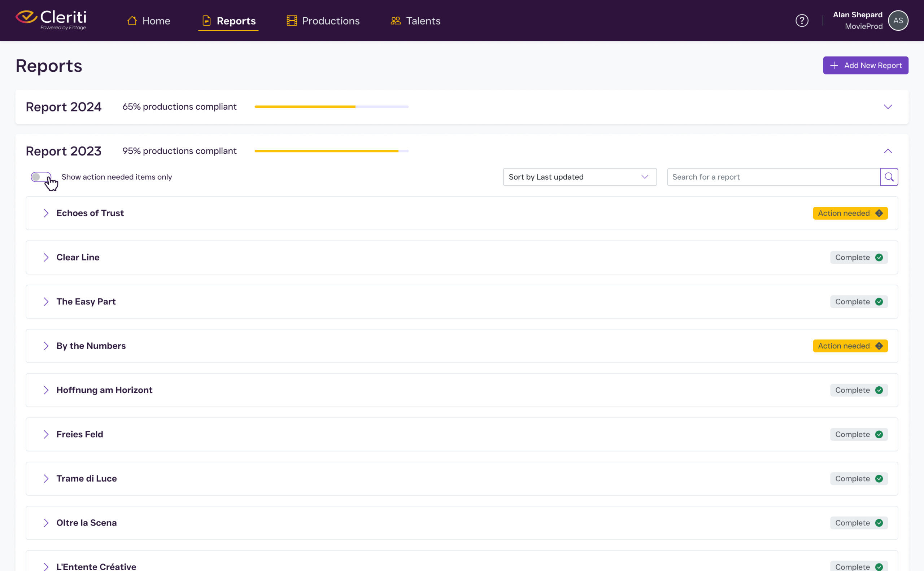Click green check icon on Oltre la Scena
This screenshot has height=571, width=924.
879,523
